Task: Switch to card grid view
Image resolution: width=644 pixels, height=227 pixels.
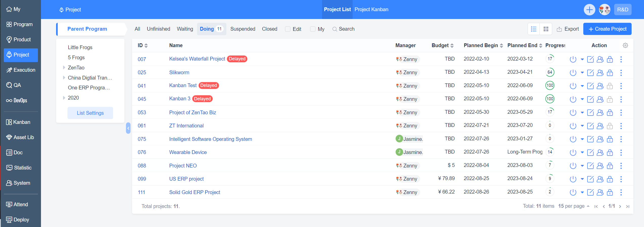Action: (x=546, y=29)
